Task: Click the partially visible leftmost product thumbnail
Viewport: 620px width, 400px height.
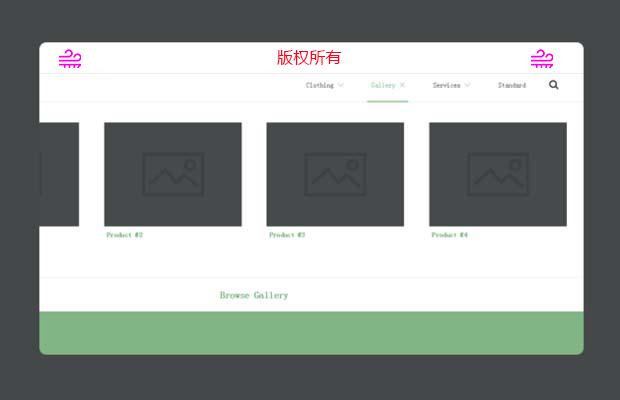Action: click(59, 174)
